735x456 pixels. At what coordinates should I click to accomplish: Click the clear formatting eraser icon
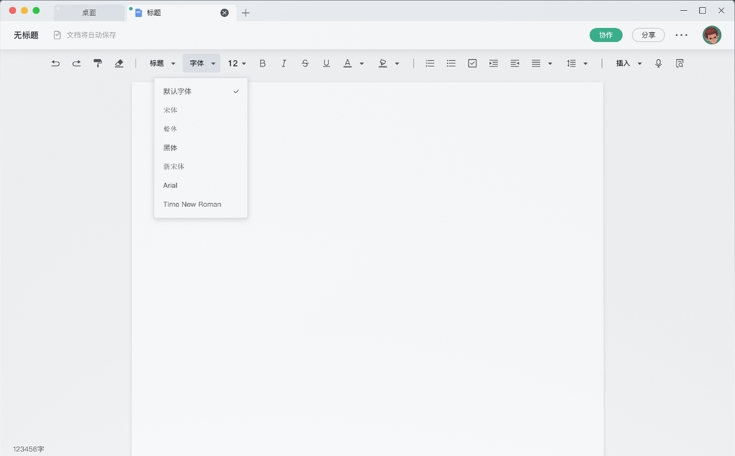pyautogui.click(x=119, y=63)
